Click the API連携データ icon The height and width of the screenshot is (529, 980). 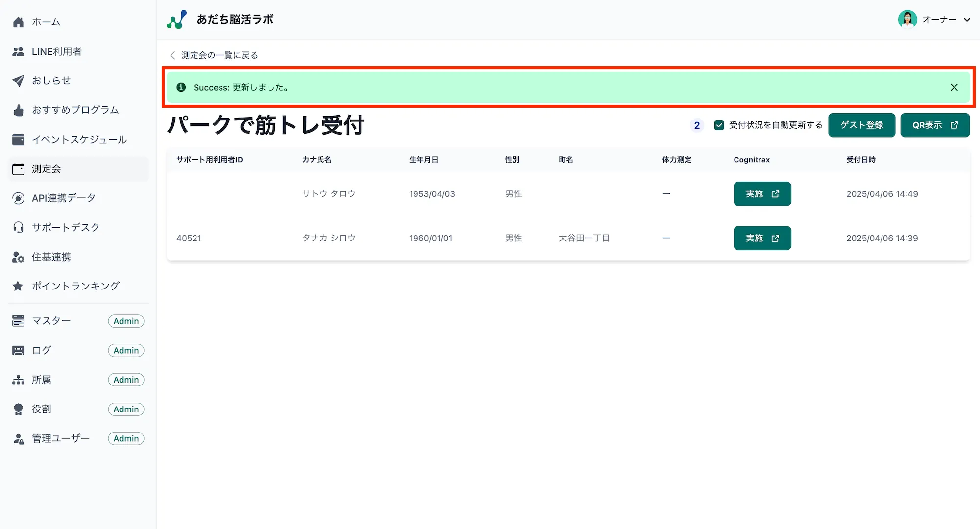18,198
